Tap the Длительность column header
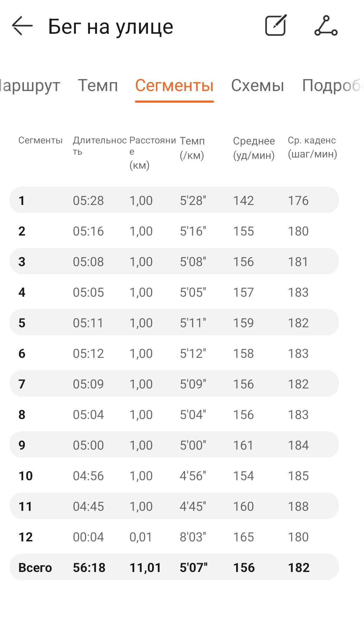 [100, 146]
